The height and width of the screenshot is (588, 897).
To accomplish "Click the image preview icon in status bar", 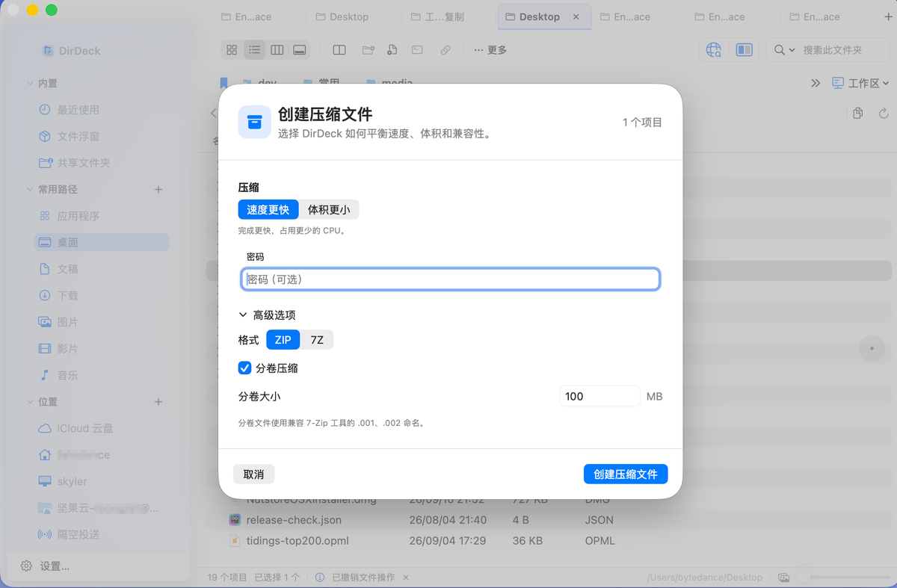I will click(x=784, y=578).
